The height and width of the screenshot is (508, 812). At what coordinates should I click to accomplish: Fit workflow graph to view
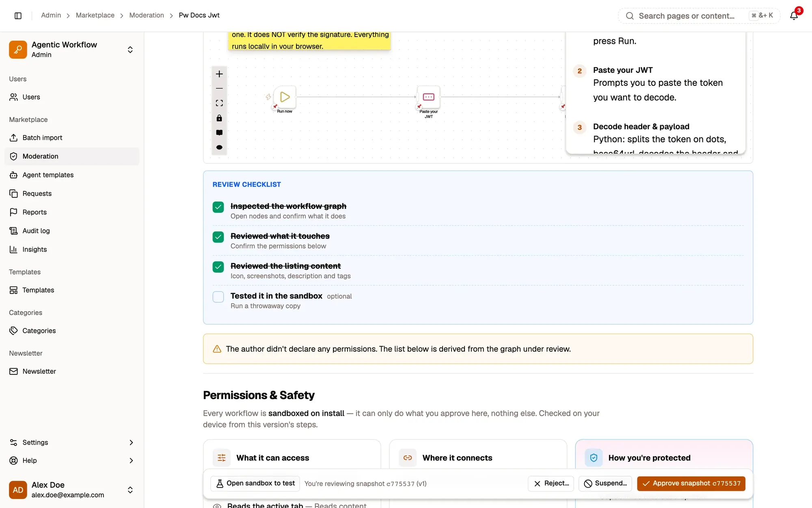point(219,103)
